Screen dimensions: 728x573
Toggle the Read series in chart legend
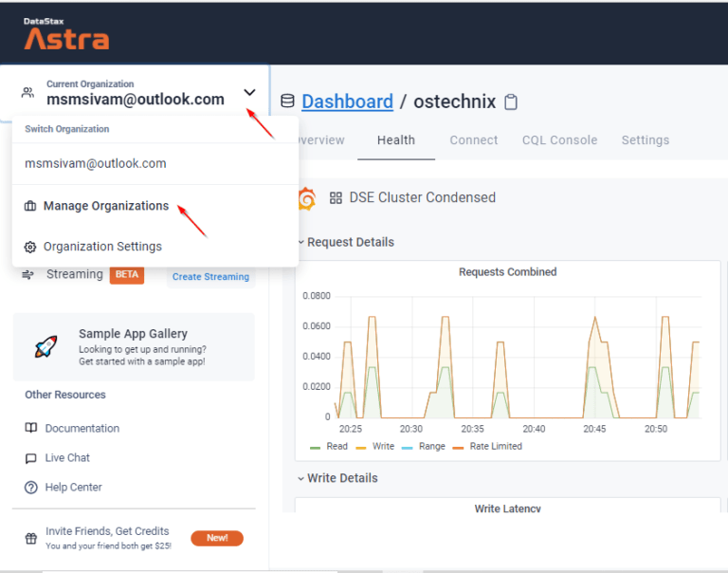[x=329, y=446]
